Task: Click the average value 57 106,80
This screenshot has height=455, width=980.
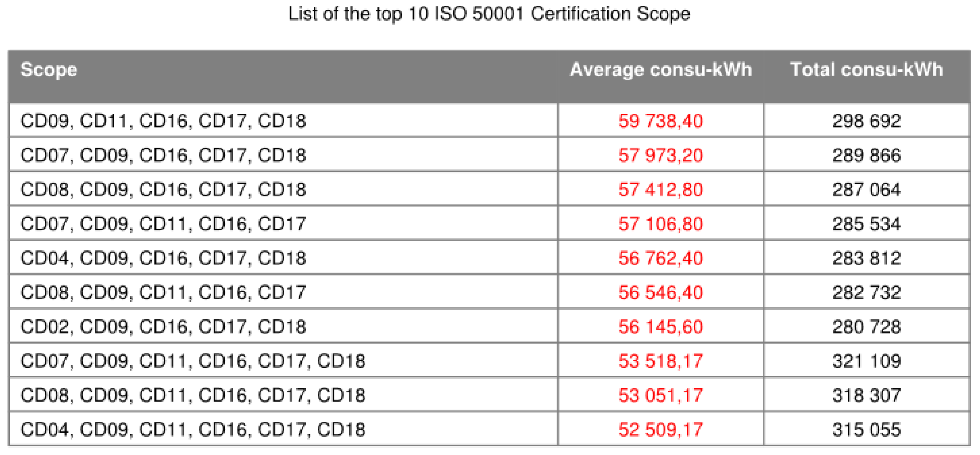Action: [659, 223]
